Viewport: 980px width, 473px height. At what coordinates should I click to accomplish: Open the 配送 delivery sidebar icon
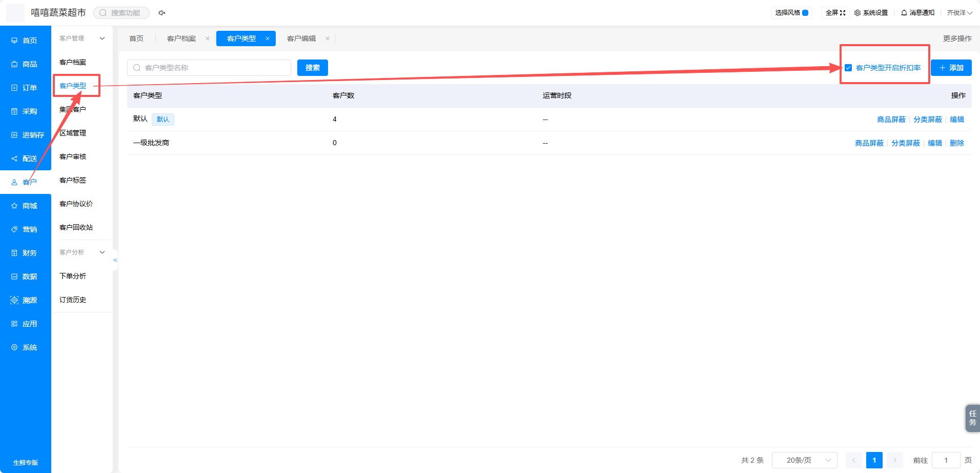pos(14,159)
